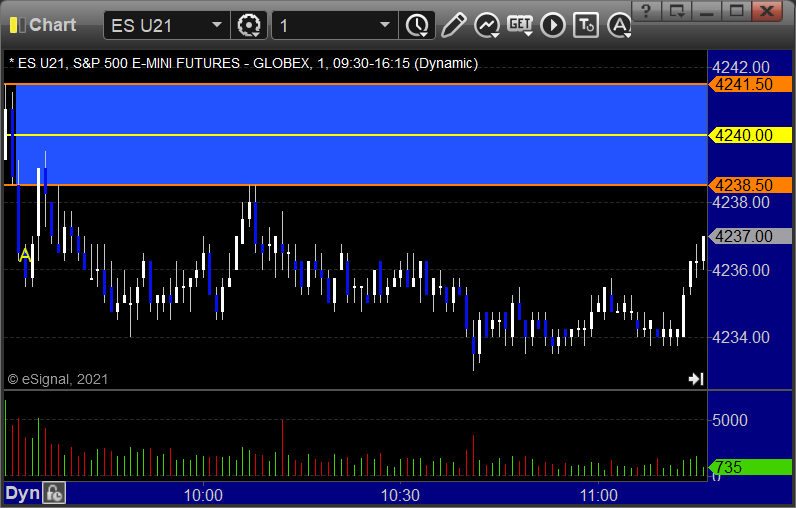This screenshot has height=508, width=796.
Task: Click the 10:30 time axis label
Action: pyautogui.click(x=401, y=495)
